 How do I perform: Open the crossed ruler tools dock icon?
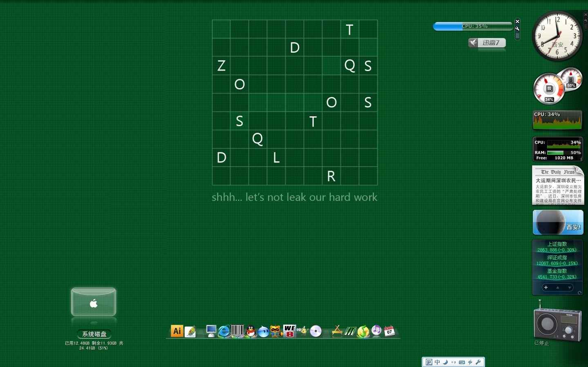pyautogui.click(x=337, y=331)
